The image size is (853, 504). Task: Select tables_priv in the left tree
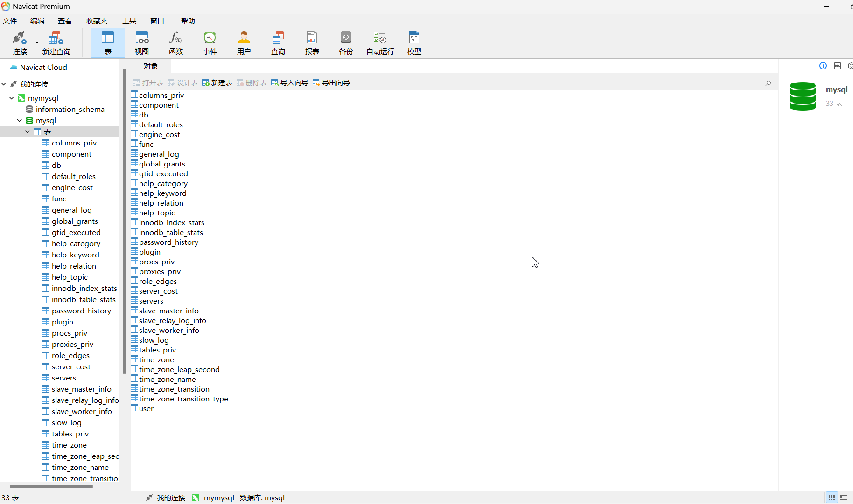[70, 434]
